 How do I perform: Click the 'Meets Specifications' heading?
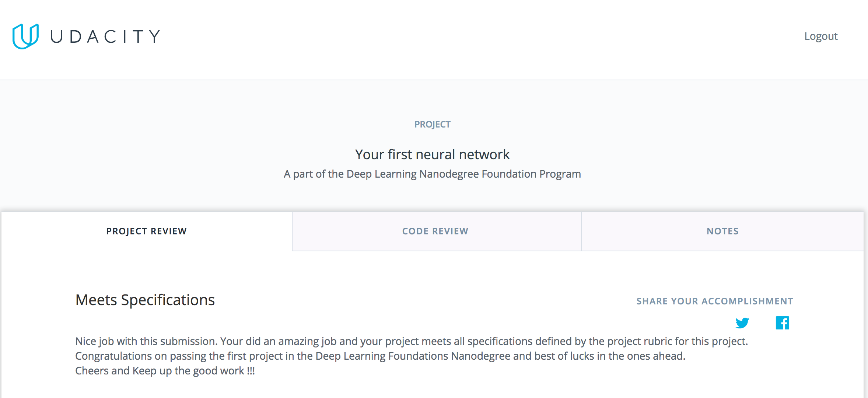point(145,300)
